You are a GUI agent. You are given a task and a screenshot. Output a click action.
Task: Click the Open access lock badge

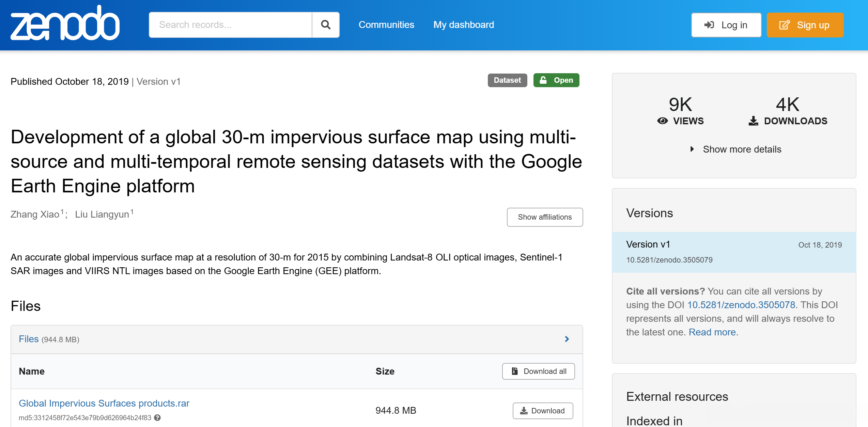coord(556,80)
